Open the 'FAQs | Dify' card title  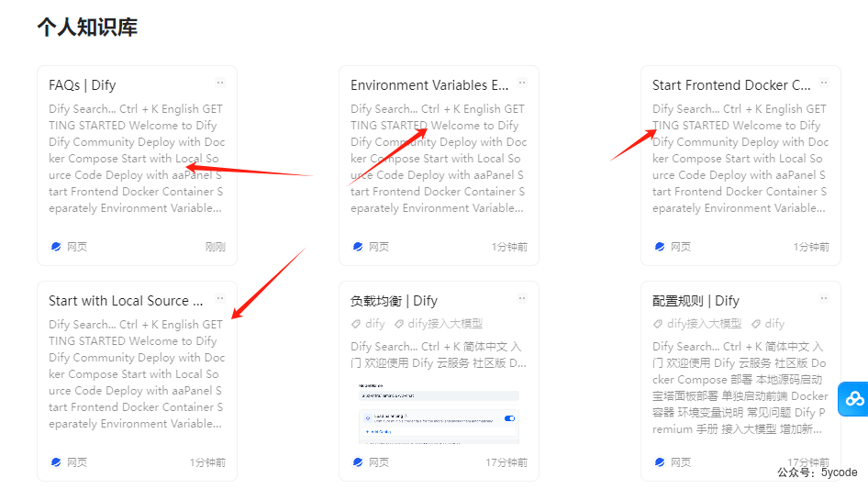coord(83,85)
